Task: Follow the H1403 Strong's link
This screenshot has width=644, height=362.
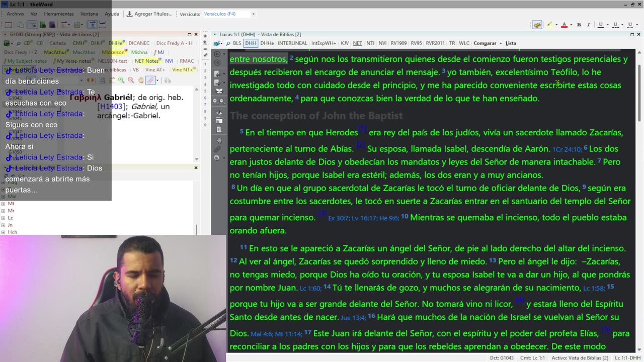Action: point(111,107)
